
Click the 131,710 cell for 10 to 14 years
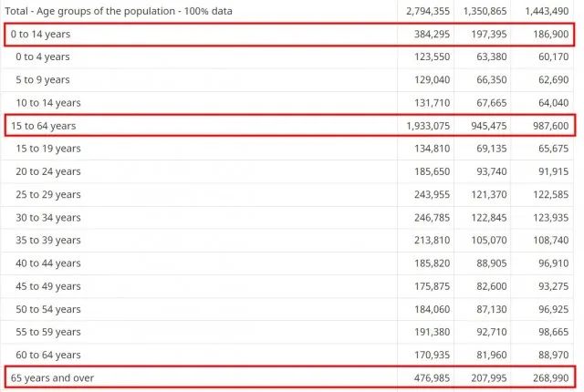[x=432, y=103]
